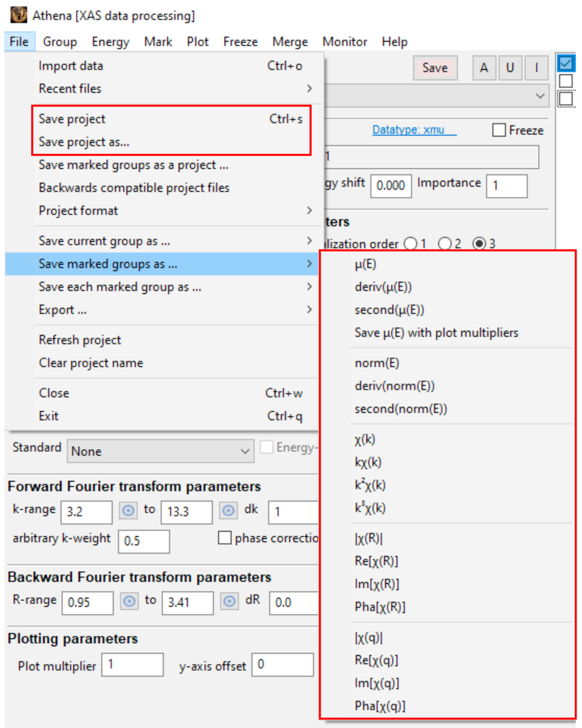Open Save marked groups as submenu
Image resolution: width=582 pixels, height=728 pixels.
(162, 264)
